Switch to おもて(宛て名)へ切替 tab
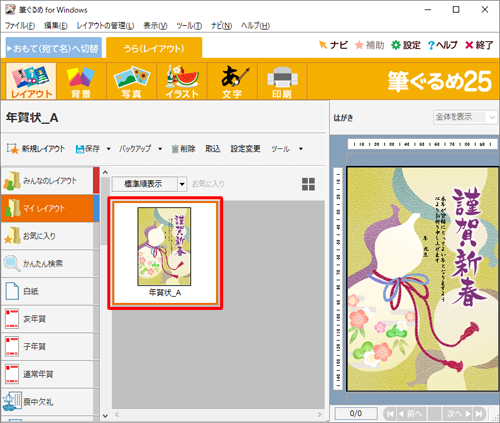500x423 pixels. click(x=53, y=49)
